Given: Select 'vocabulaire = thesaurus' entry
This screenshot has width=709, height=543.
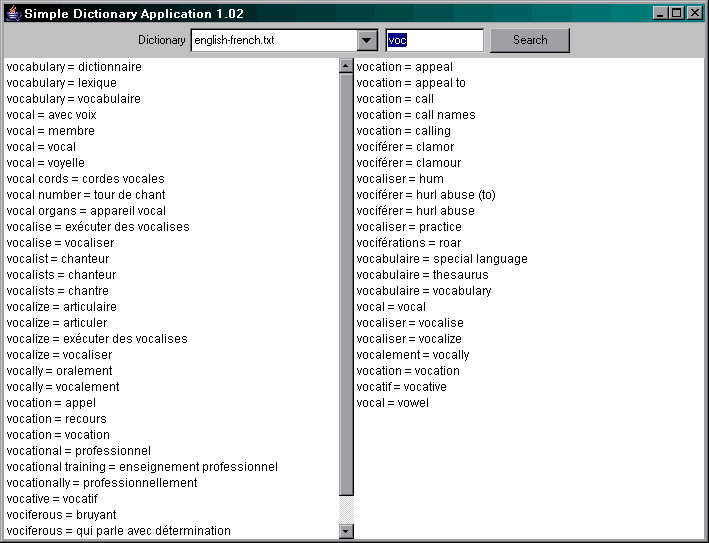Looking at the screenshot, I should tap(423, 275).
